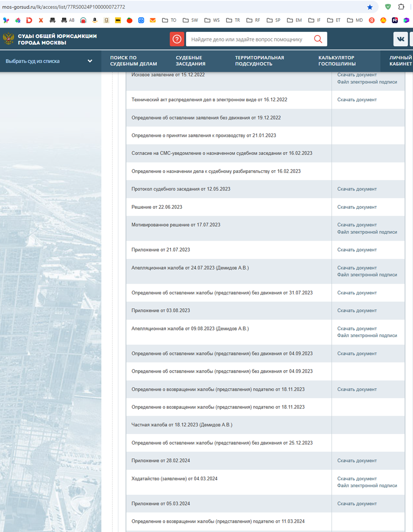Click the Moscow courts emblem logo
Viewport: 413px width, 532px height.
click(8, 39)
